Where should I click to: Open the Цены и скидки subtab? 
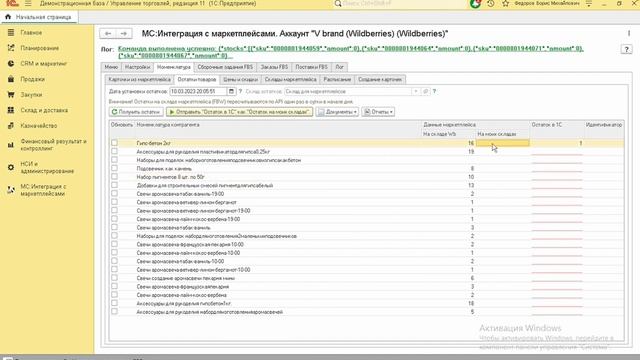240,80
